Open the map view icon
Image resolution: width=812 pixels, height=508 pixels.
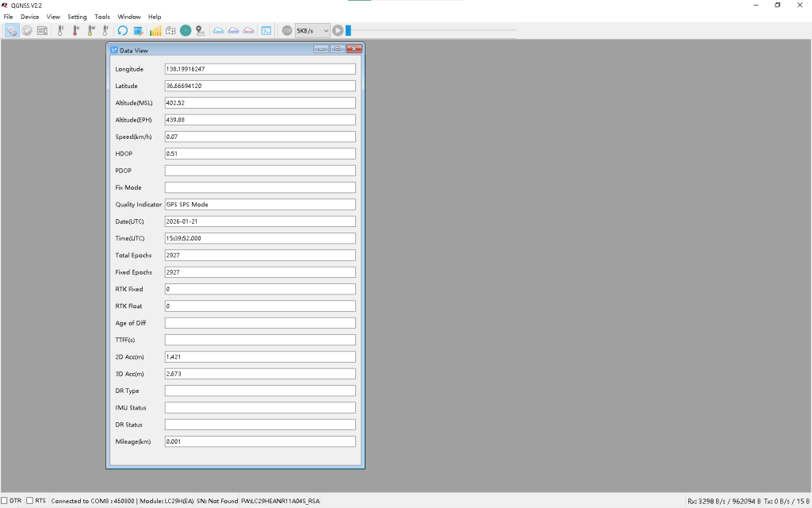click(x=170, y=31)
